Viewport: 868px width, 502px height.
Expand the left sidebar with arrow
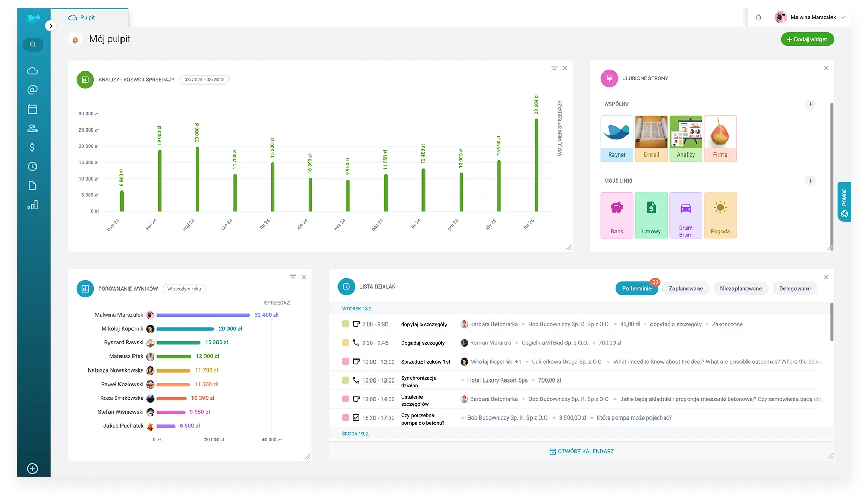coord(51,26)
